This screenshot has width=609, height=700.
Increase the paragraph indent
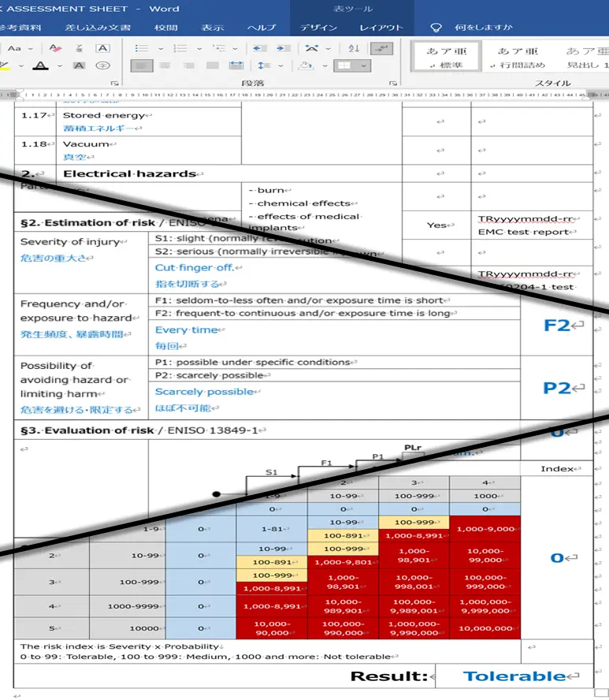pyautogui.click(x=282, y=48)
